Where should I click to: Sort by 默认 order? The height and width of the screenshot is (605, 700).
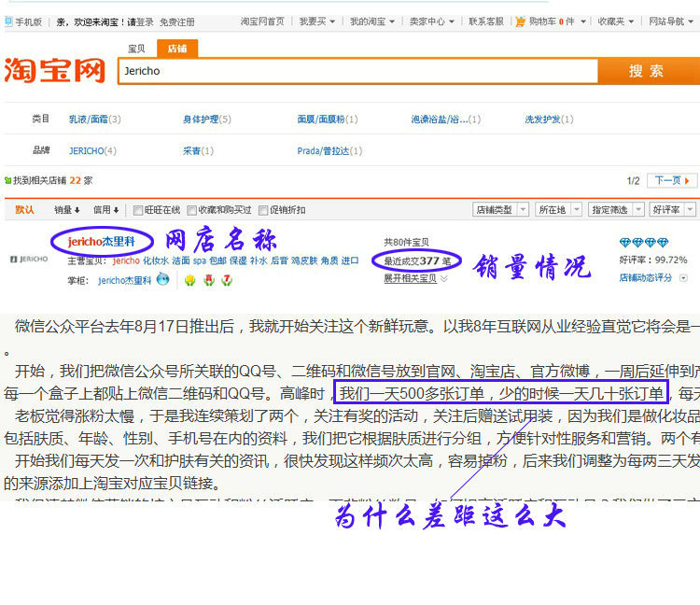[24, 210]
